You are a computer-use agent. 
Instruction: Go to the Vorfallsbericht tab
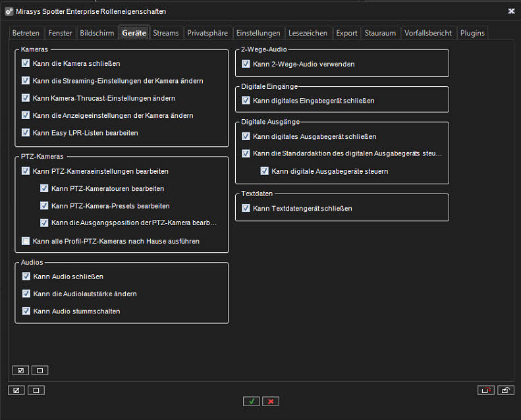[428, 33]
